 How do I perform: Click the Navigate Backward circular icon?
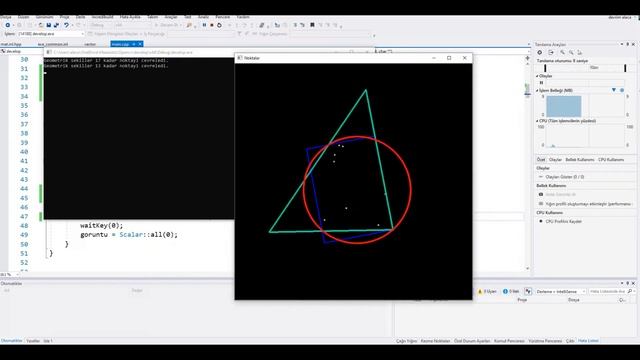(x=7, y=25)
